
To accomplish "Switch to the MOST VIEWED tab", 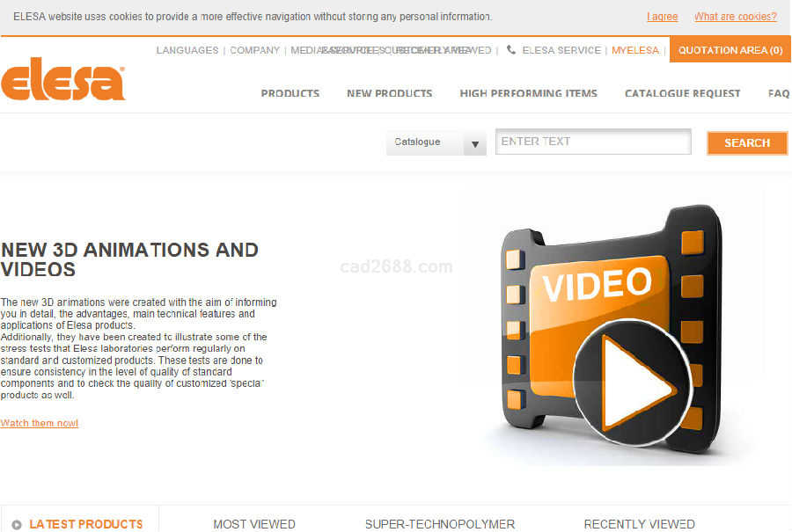I will (253, 524).
